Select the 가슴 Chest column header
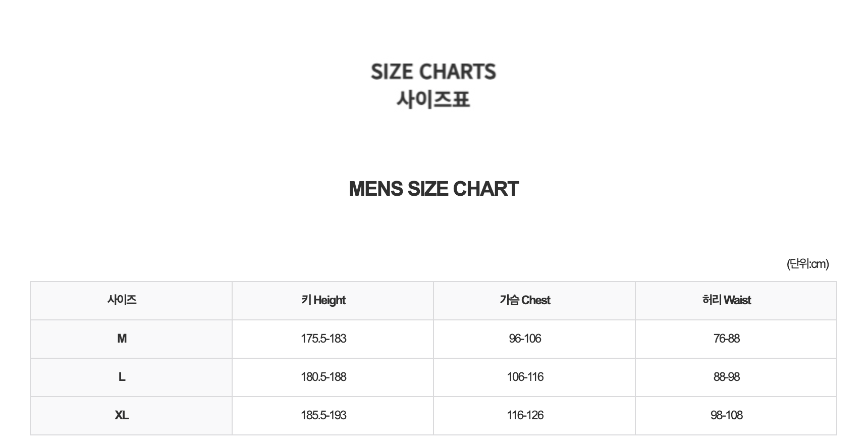 click(525, 300)
